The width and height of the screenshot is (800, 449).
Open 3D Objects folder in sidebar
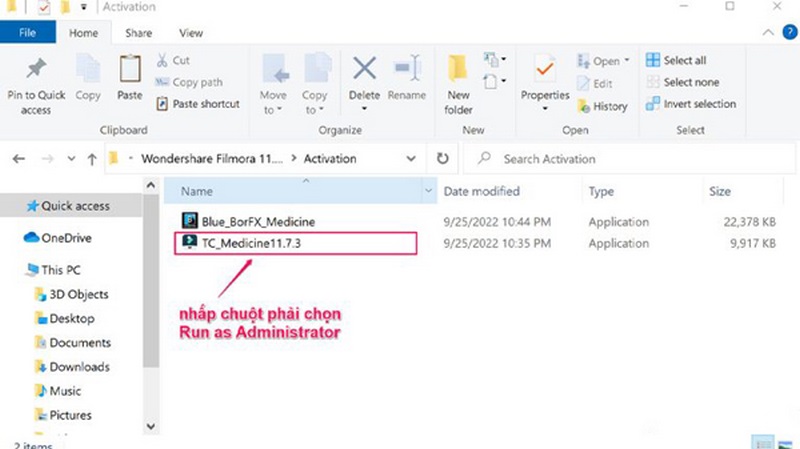coord(71,294)
